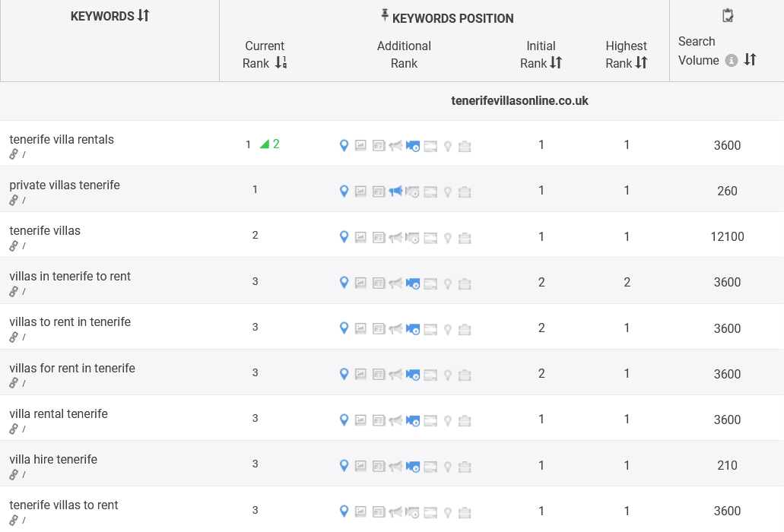The width and height of the screenshot is (784, 532).
Task: Click image icon in tenerife villas row
Action: [x=361, y=237]
